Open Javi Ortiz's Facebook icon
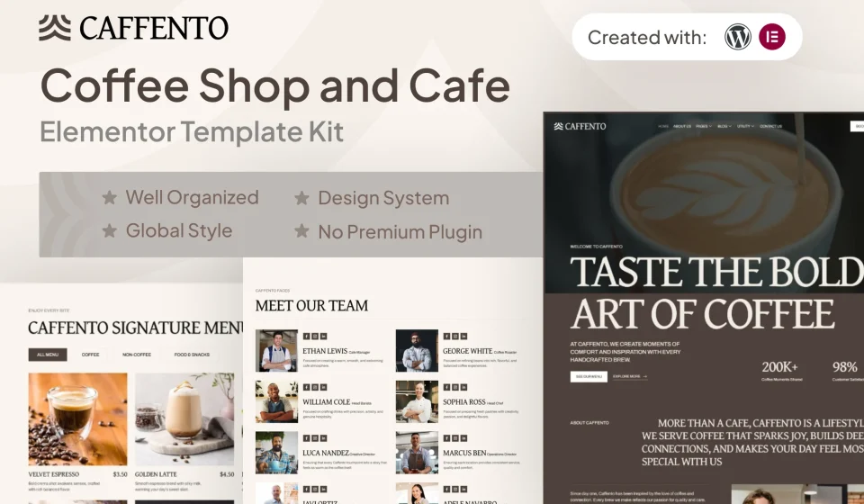This screenshot has height=504, width=864. click(x=306, y=489)
